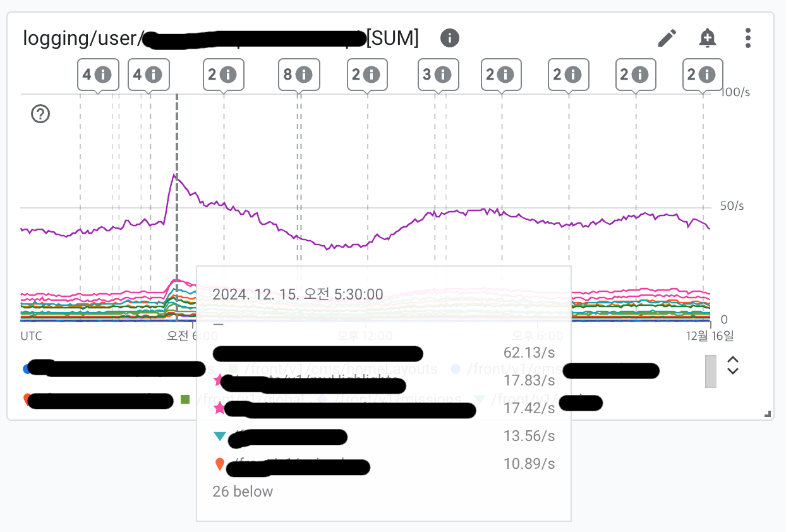Viewport: 786px width, 532px height.
Task: Click the legend up chevron arrow
Action: [733, 360]
